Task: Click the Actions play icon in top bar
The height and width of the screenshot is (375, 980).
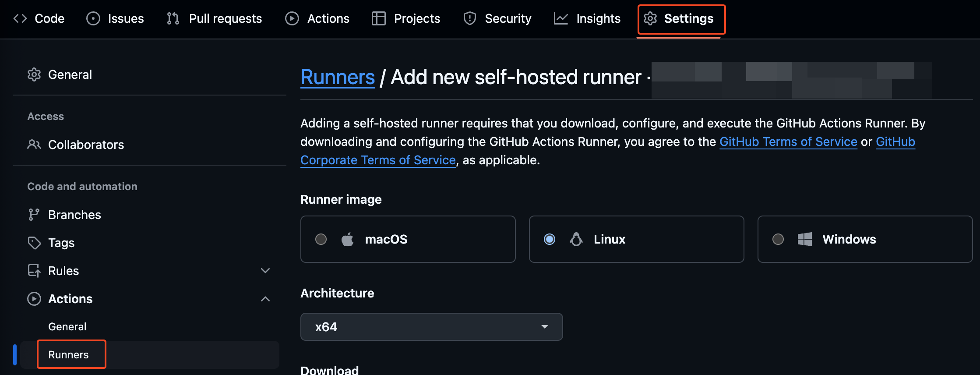Action: [292, 18]
